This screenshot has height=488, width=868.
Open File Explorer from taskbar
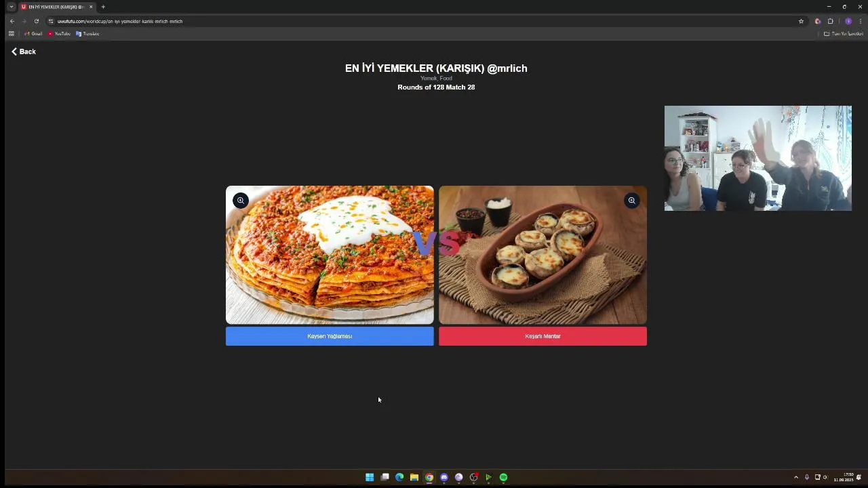point(414,477)
